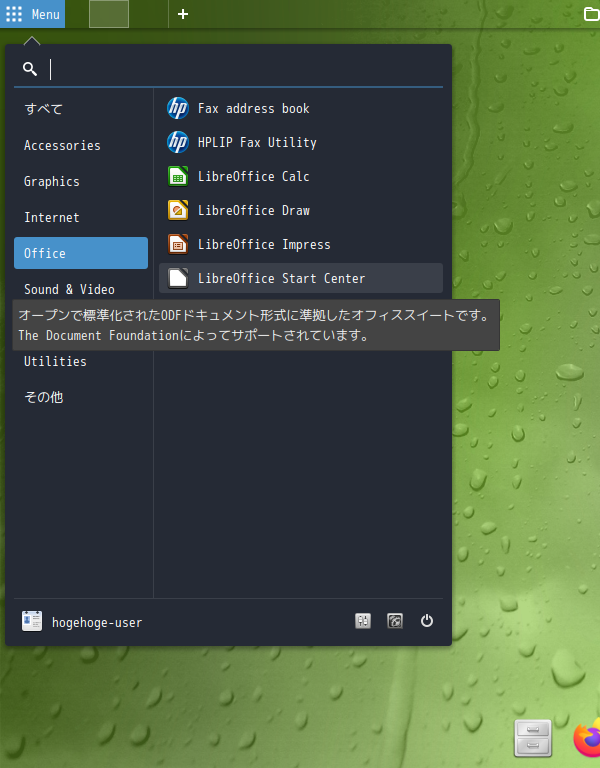Click the yellow LibreOffice Draw icon
The height and width of the screenshot is (768, 600).
178,210
